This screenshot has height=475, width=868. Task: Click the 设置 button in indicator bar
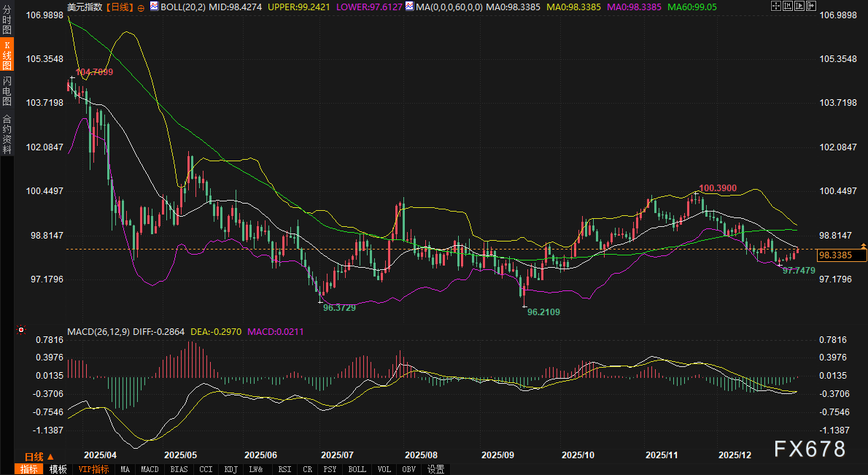coord(436,469)
